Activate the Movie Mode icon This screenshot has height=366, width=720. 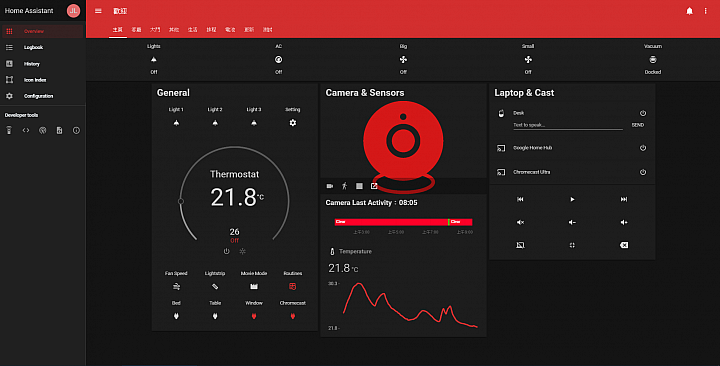pos(254,287)
